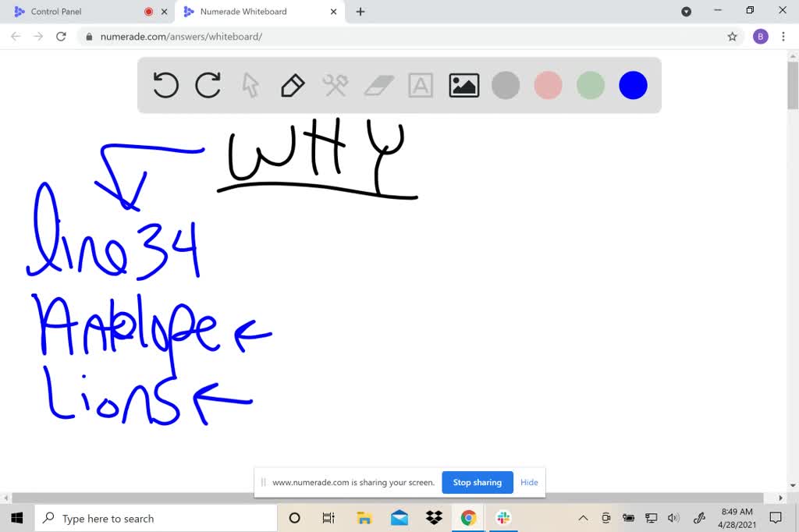Viewport: 799px width, 532px height.
Task: Open clock showing 8:49 AM
Action: tap(737, 518)
